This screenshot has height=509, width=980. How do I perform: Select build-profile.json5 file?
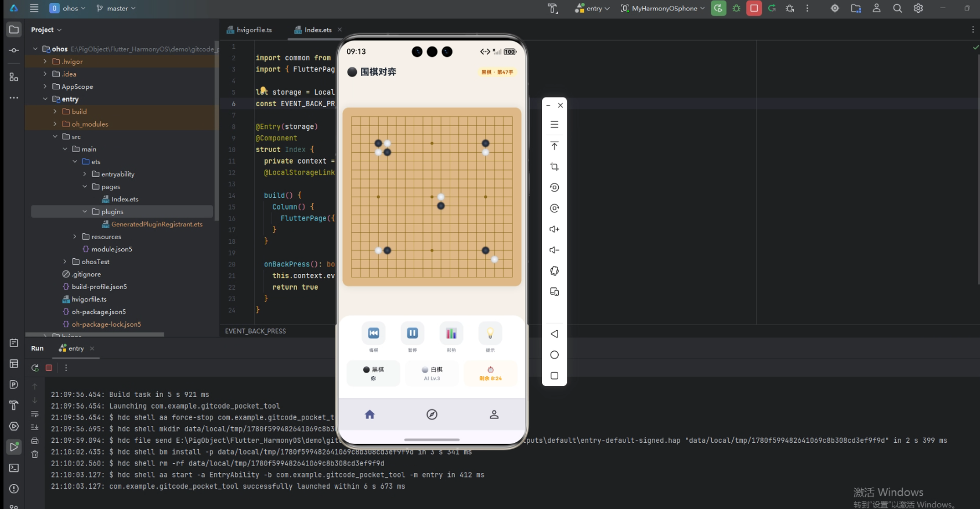(95, 287)
